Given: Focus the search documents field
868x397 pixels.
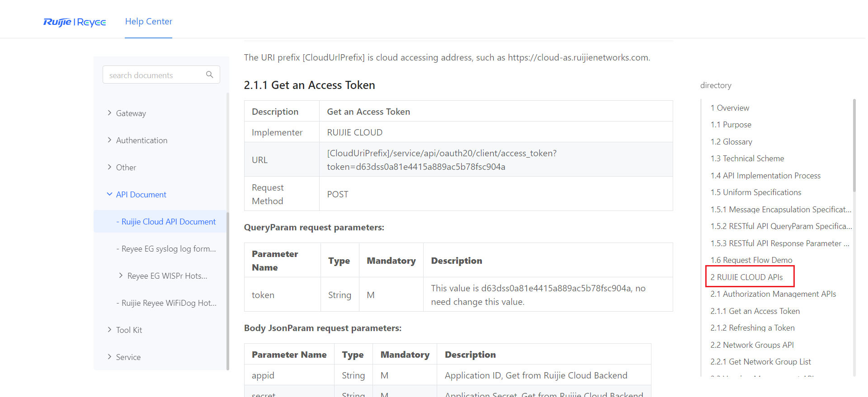Looking at the screenshot, I should (x=161, y=75).
